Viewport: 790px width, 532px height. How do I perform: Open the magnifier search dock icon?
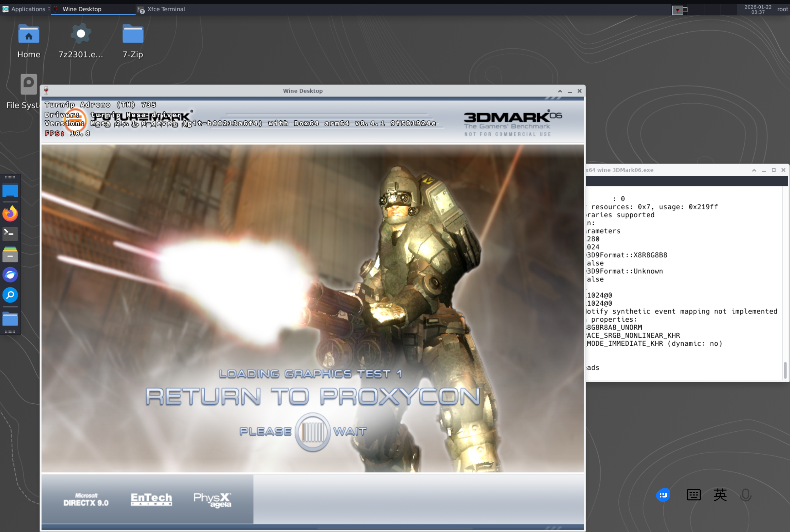[x=10, y=295]
